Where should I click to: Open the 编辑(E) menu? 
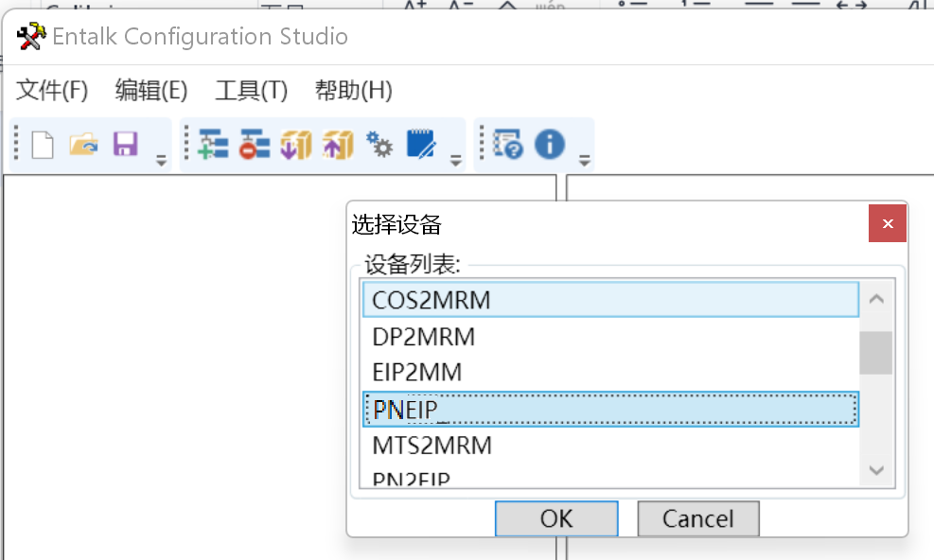(x=151, y=91)
